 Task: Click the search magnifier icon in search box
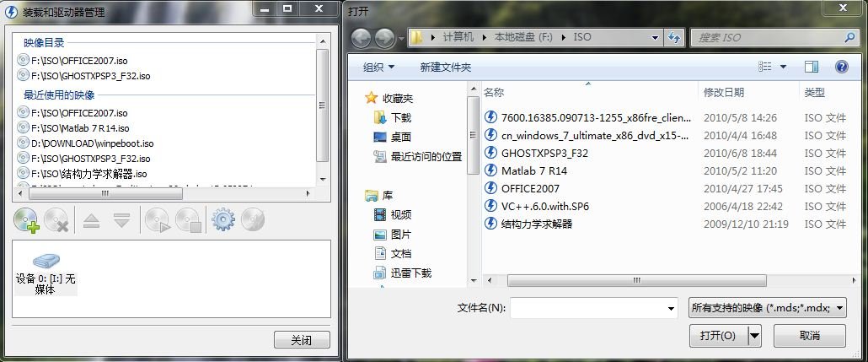(x=849, y=38)
